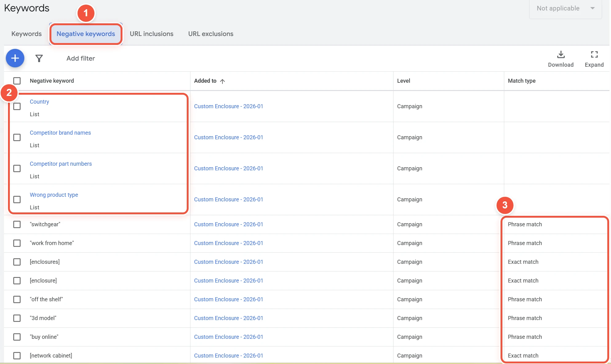This screenshot has height=364, width=611.
Task: Sort by Added to column header
Action: [205, 81]
